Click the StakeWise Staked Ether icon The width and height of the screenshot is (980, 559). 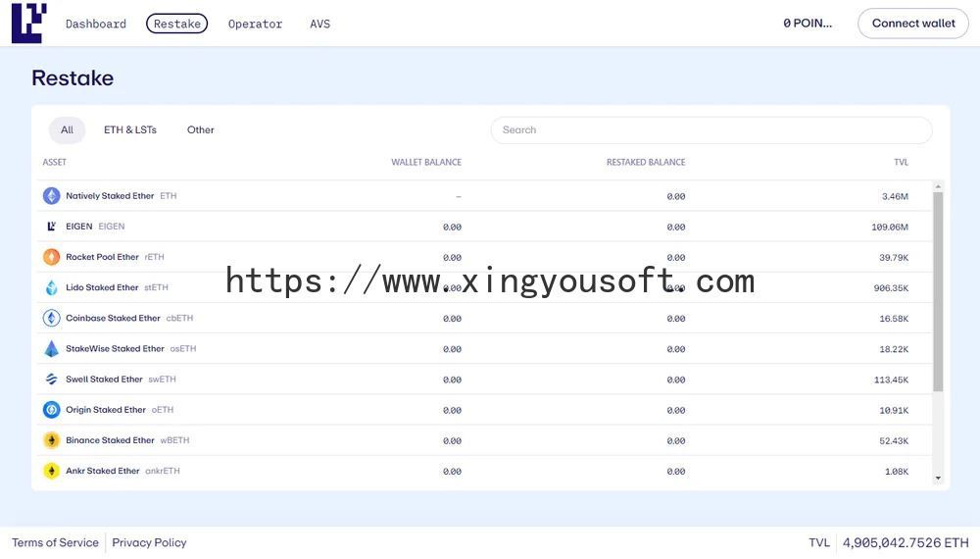click(51, 348)
